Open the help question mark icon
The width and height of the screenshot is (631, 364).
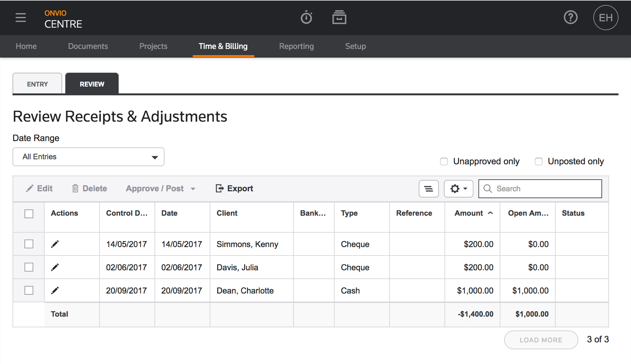tap(570, 18)
